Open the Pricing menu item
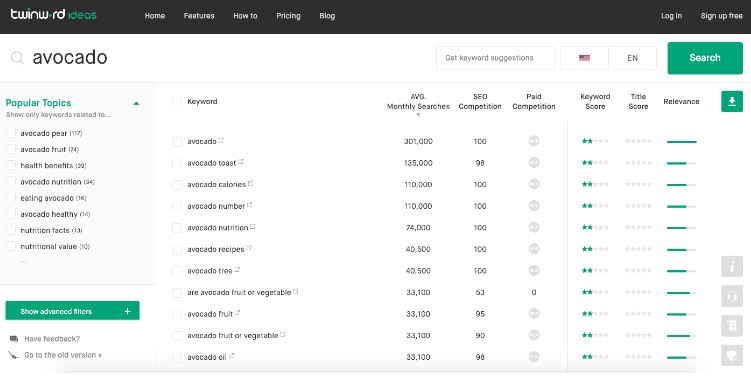Image resolution: width=751 pixels, height=383 pixels. (x=288, y=16)
